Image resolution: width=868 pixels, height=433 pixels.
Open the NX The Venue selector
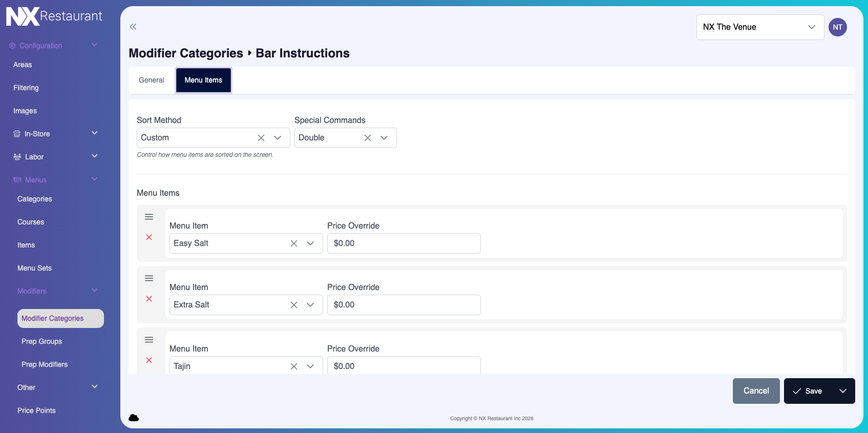pyautogui.click(x=759, y=27)
